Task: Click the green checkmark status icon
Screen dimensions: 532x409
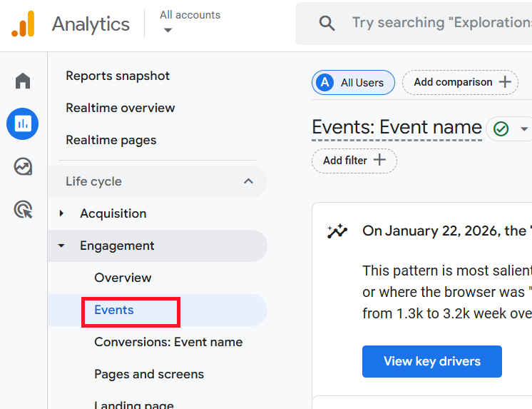Action: click(501, 129)
